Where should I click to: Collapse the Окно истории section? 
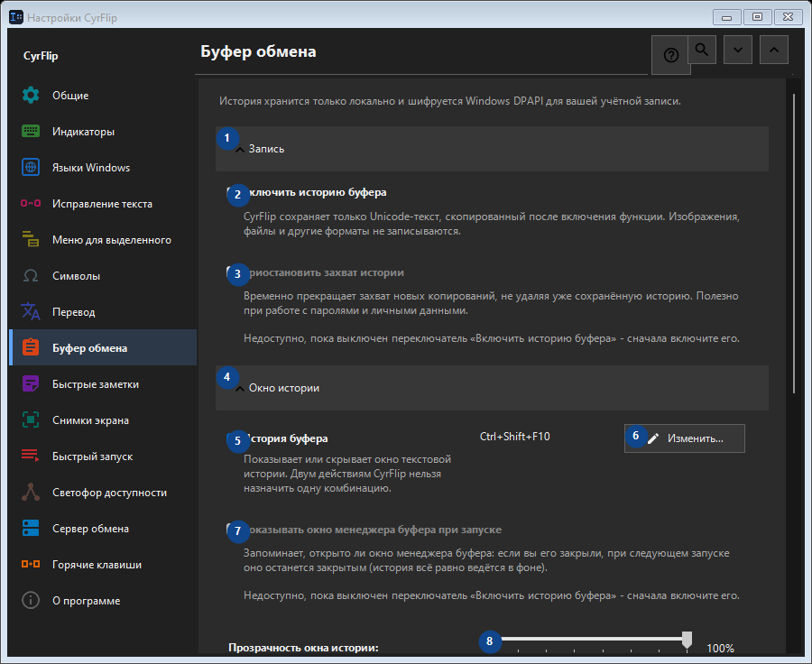click(492, 388)
